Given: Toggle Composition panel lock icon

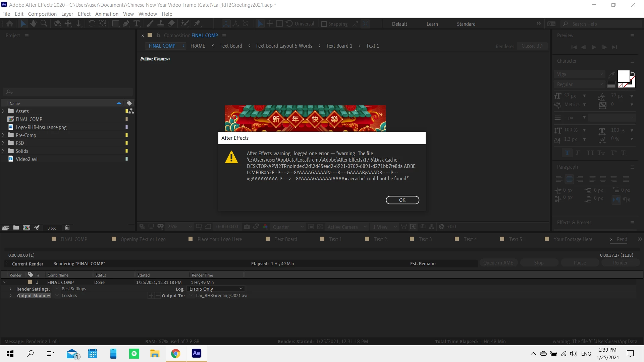Looking at the screenshot, I should pyautogui.click(x=158, y=35).
